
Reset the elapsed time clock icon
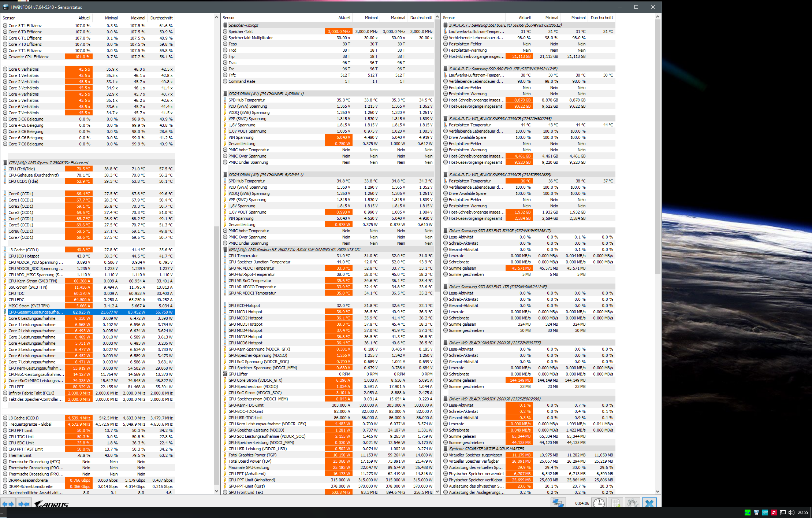pos(599,503)
